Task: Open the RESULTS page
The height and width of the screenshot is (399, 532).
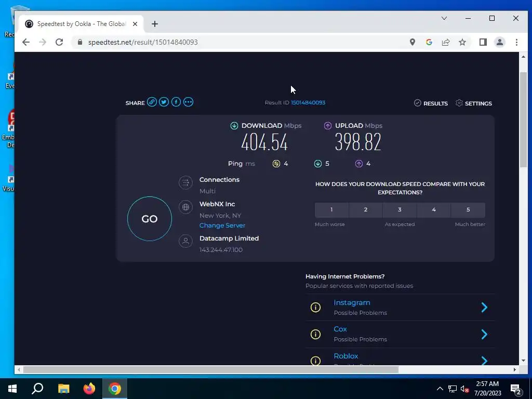Action: [x=431, y=103]
